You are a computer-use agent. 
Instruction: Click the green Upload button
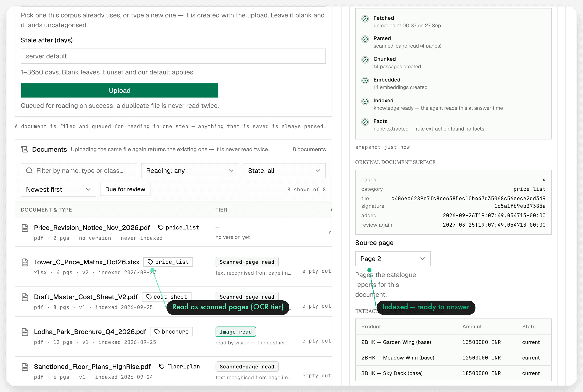pyautogui.click(x=120, y=90)
